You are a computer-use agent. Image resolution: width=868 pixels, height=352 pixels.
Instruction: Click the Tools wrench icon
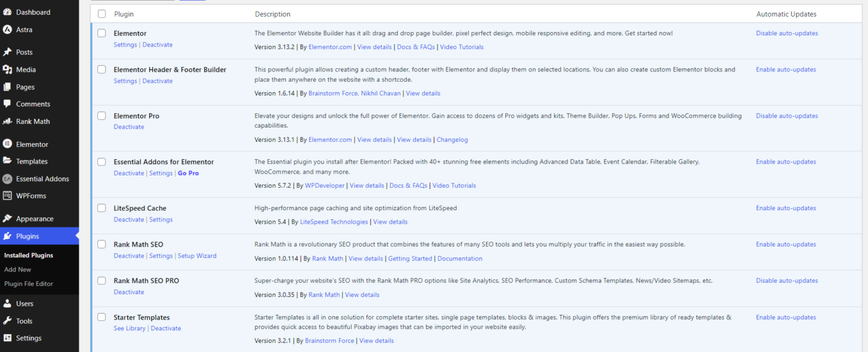click(x=7, y=321)
